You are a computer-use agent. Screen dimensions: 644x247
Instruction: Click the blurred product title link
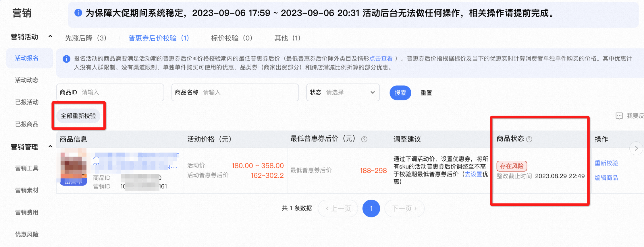click(x=136, y=161)
